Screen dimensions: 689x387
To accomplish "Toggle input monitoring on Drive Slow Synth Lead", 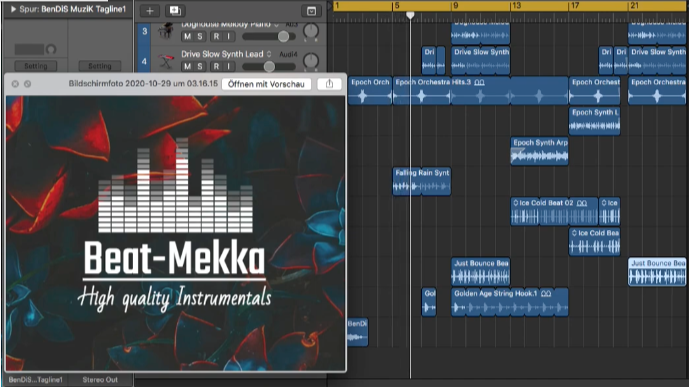I will (228, 66).
